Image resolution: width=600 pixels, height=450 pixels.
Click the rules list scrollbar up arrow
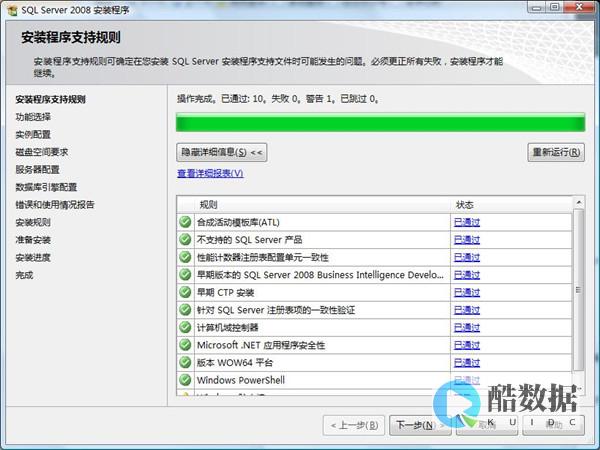click(x=579, y=202)
